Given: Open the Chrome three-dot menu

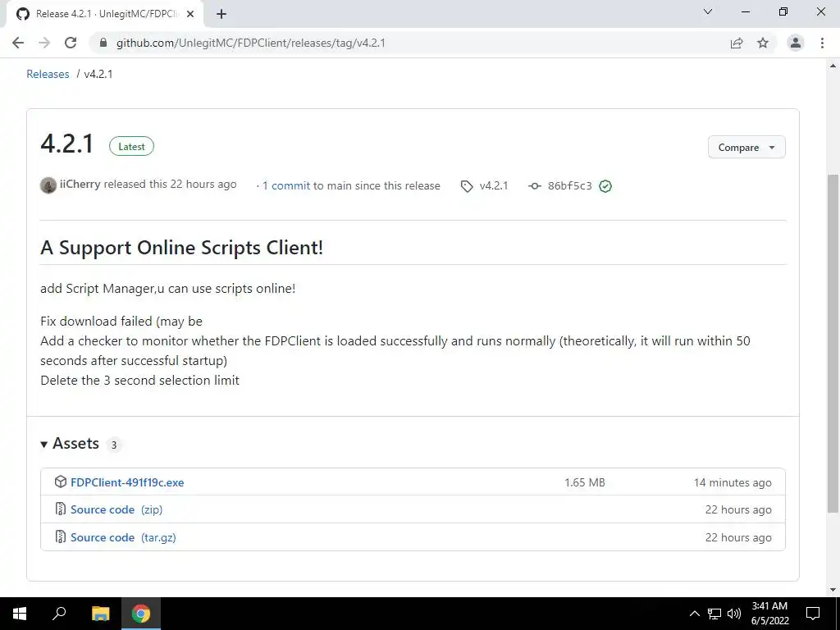Looking at the screenshot, I should coord(822,43).
